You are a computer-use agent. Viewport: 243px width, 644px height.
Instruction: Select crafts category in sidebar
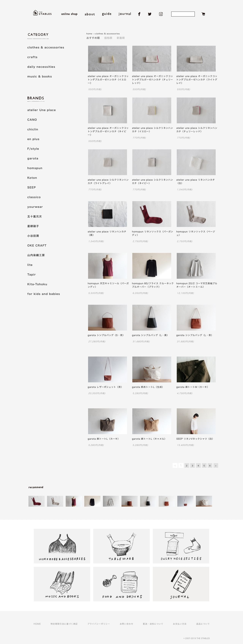pyautogui.click(x=32, y=57)
